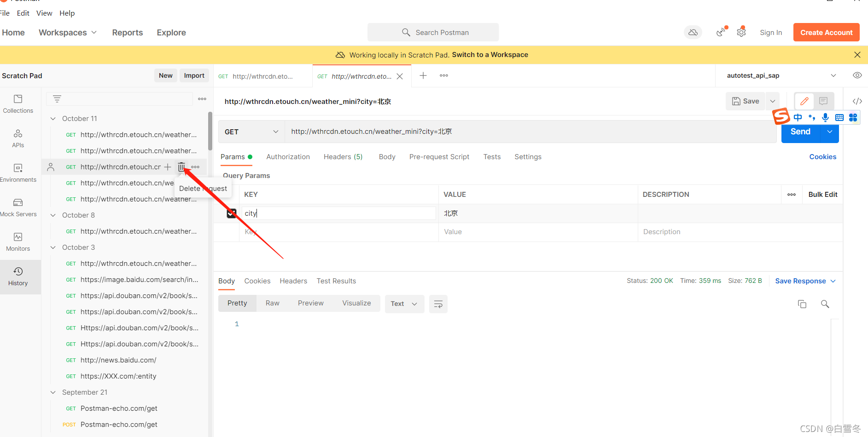The height and width of the screenshot is (437, 868).
Task: Open more options for hovered history request
Action: click(195, 167)
